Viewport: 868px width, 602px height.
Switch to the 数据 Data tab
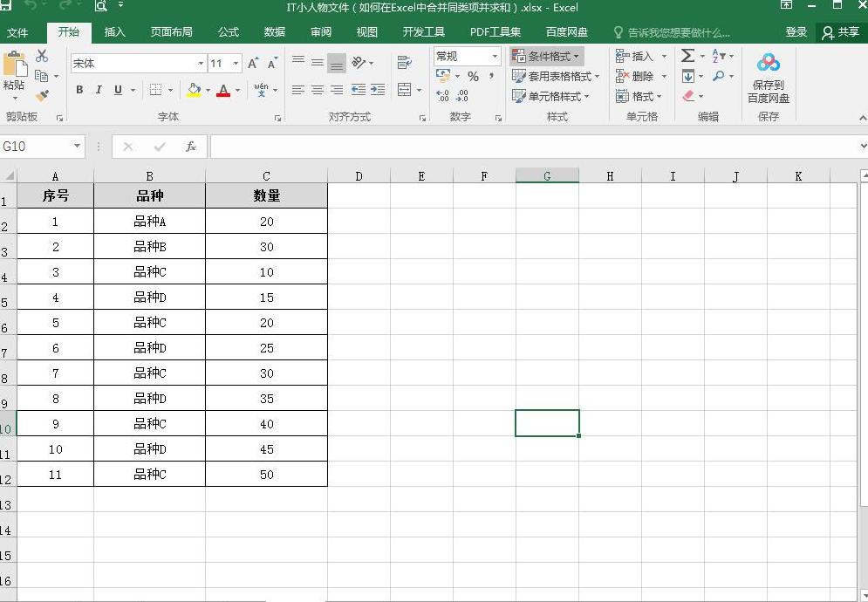click(x=275, y=32)
